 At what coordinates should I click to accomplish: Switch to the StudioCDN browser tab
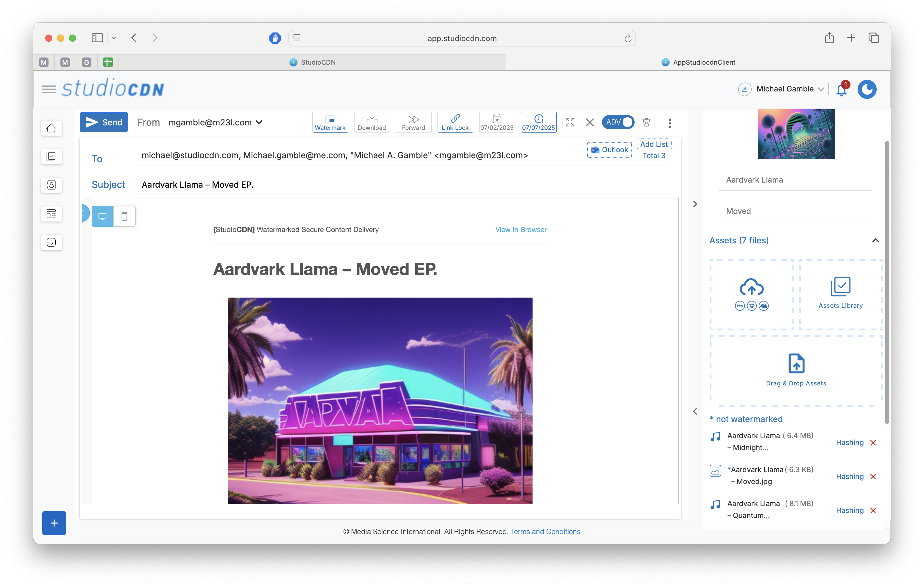point(312,62)
